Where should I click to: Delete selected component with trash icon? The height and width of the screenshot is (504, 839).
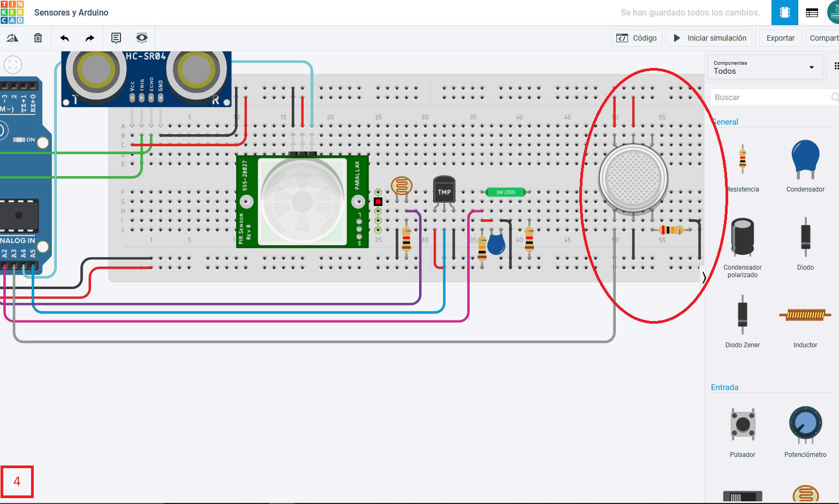(38, 38)
